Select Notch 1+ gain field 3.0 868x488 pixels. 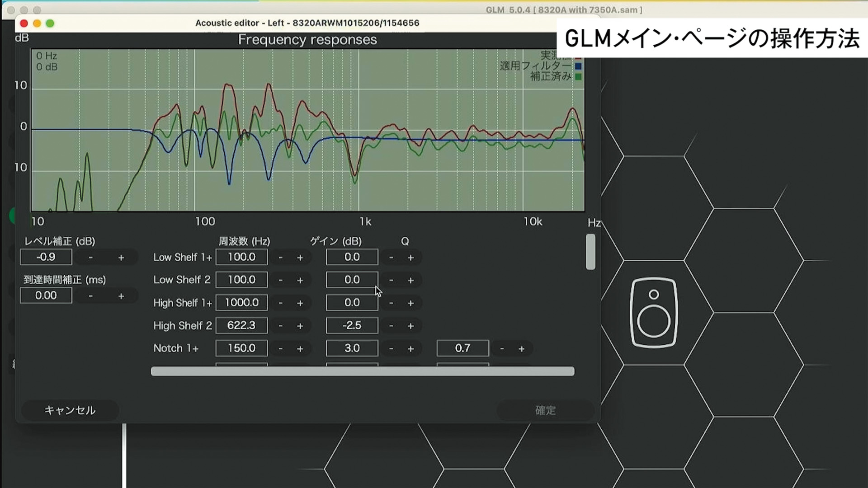coord(352,348)
